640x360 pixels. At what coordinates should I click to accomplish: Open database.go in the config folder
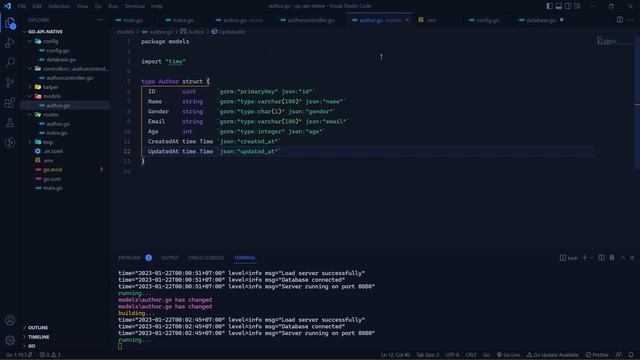coord(61,60)
